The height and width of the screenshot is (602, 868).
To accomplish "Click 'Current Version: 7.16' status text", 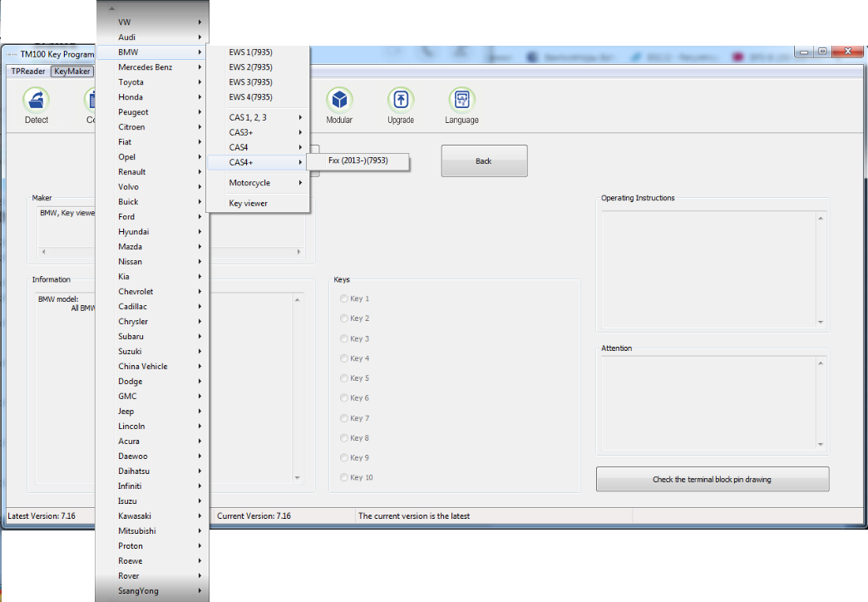I will pos(254,516).
